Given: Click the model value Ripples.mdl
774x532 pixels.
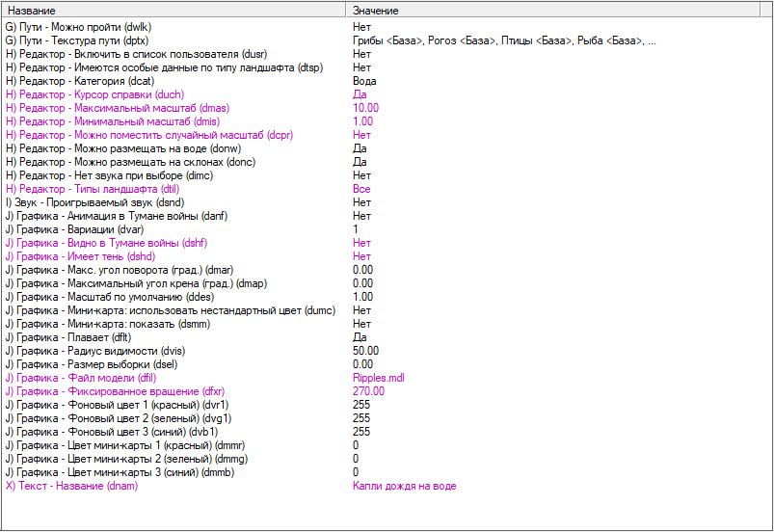Looking at the screenshot, I should tap(379, 378).
